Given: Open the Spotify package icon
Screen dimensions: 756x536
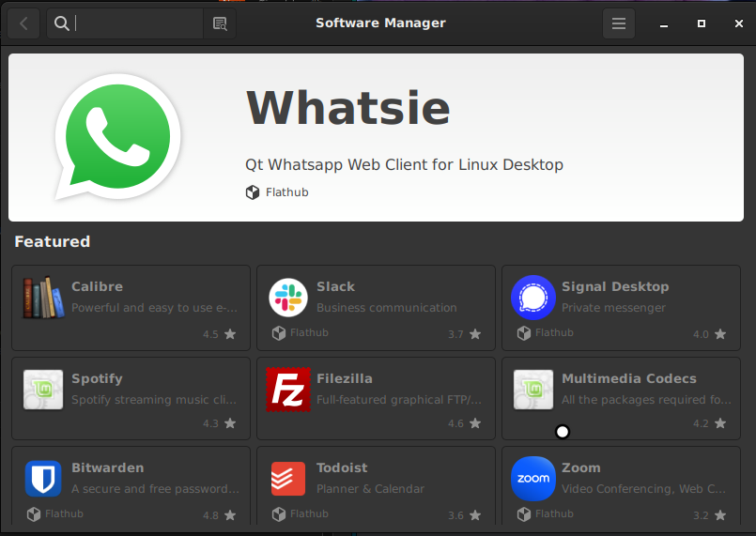Looking at the screenshot, I should click(43, 390).
